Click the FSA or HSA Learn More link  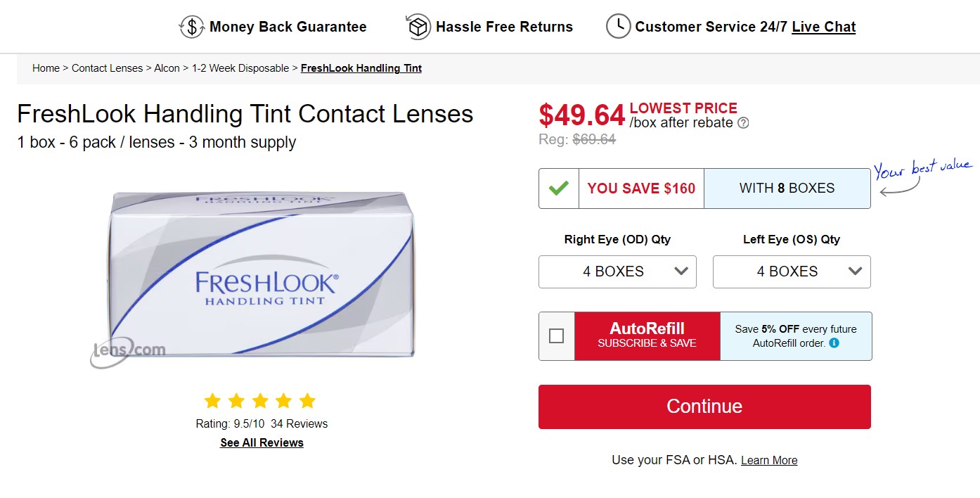coord(769,460)
